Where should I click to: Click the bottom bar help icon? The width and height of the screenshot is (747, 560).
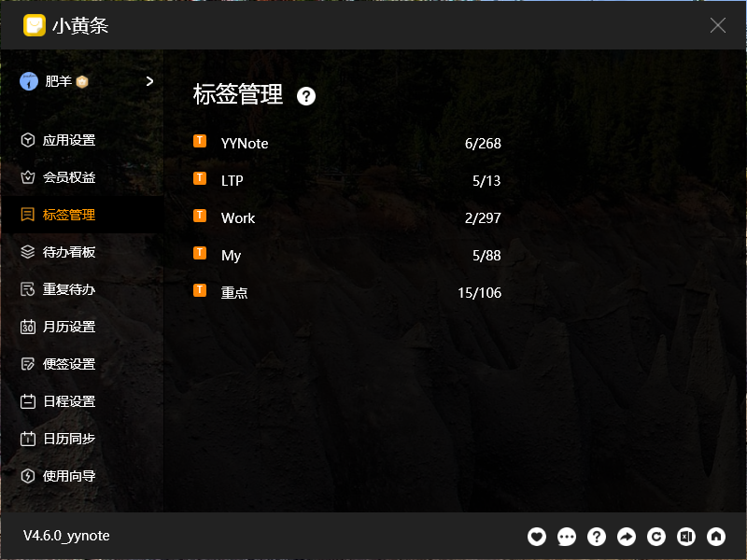[597, 537]
